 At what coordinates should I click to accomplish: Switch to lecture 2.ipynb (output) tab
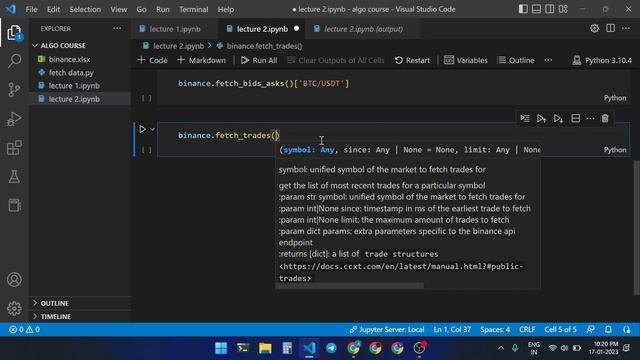(363, 29)
